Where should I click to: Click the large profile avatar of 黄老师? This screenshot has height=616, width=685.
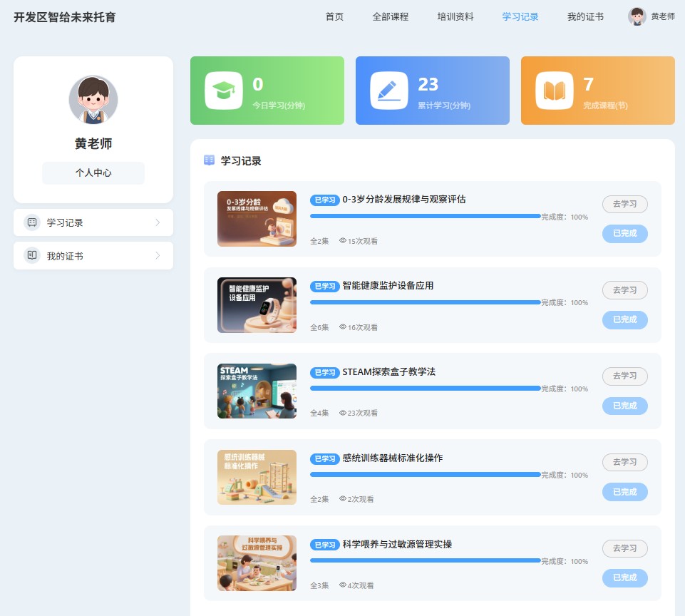click(x=93, y=100)
